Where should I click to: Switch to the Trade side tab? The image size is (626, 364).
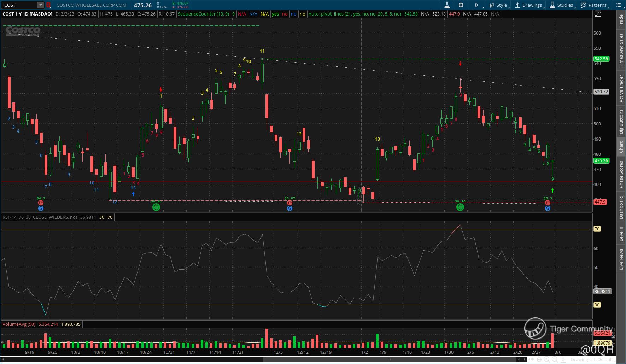pos(621,20)
